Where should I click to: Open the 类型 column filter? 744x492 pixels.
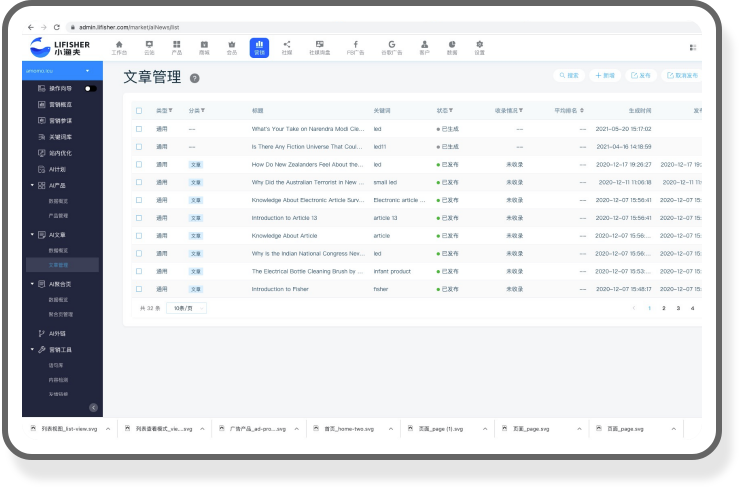pos(170,110)
